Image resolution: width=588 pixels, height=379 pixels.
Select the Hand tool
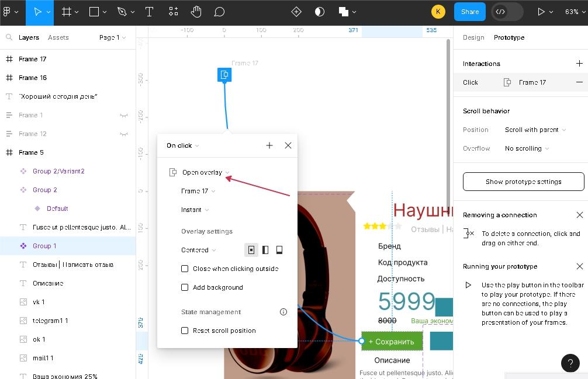(x=196, y=12)
